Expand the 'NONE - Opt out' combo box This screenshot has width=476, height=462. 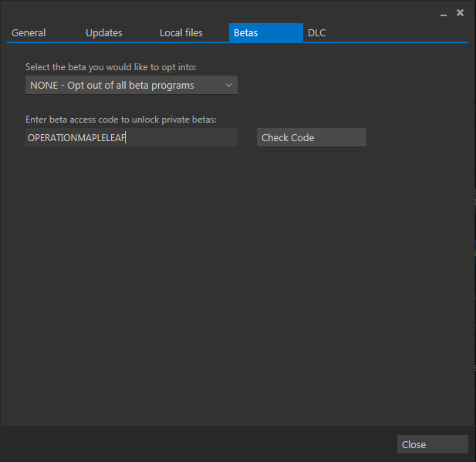pos(112,85)
